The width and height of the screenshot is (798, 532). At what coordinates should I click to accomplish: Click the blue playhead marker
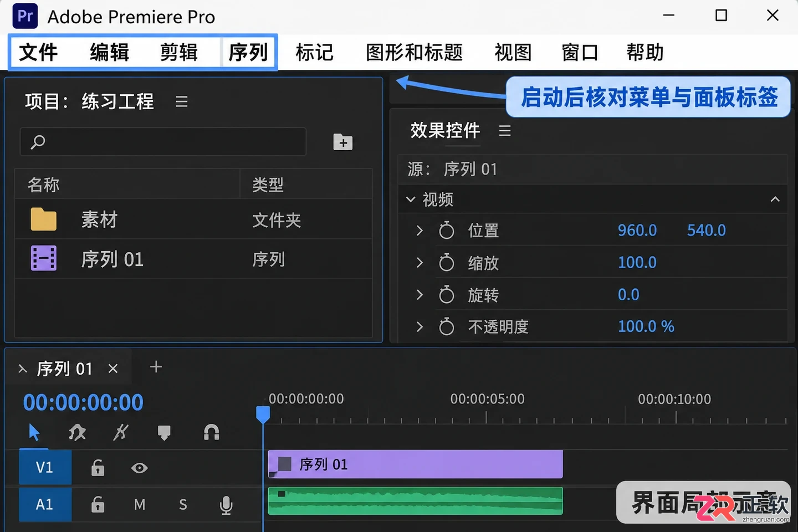[x=263, y=415]
